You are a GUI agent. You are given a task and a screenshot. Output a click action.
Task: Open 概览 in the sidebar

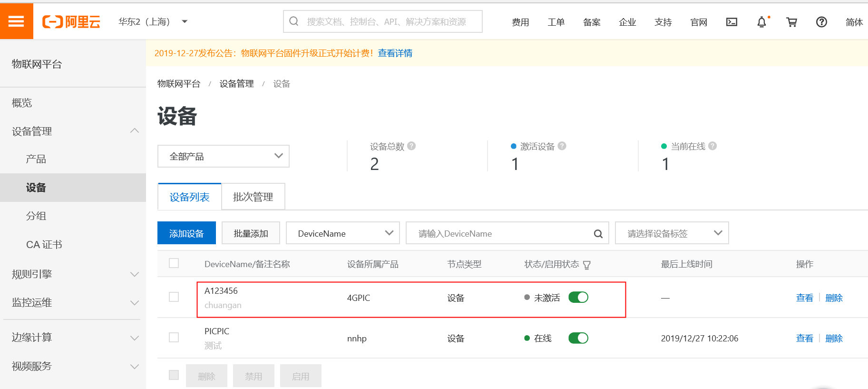pos(22,103)
